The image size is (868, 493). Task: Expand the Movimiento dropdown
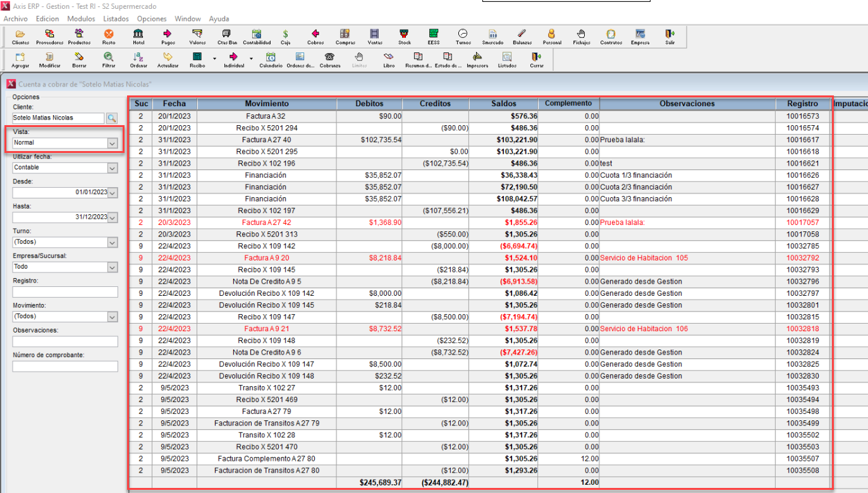tap(112, 317)
